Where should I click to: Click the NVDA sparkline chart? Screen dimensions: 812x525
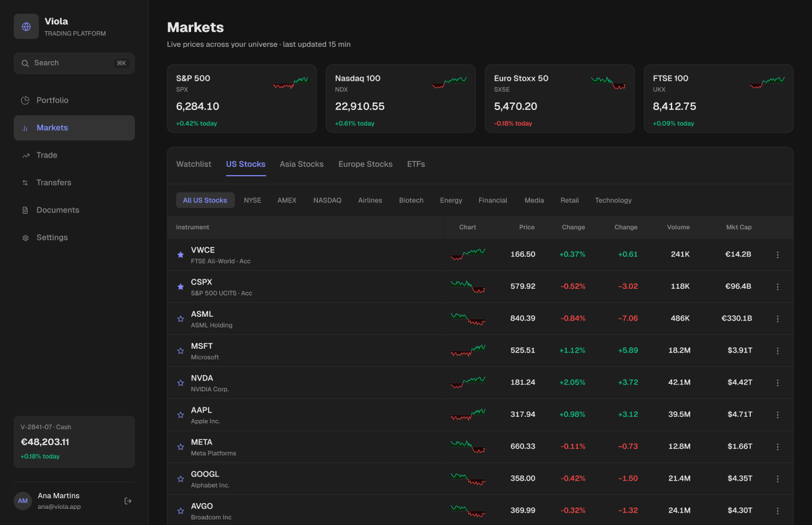pyautogui.click(x=468, y=382)
